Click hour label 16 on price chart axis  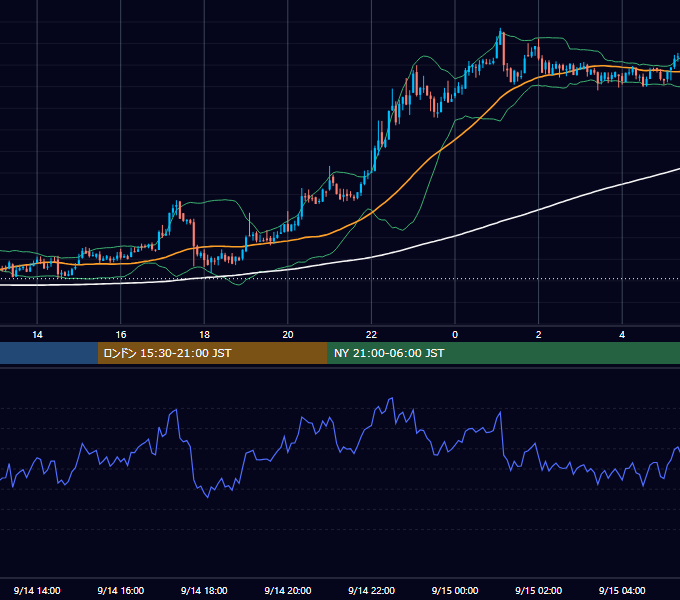tap(121, 335)
